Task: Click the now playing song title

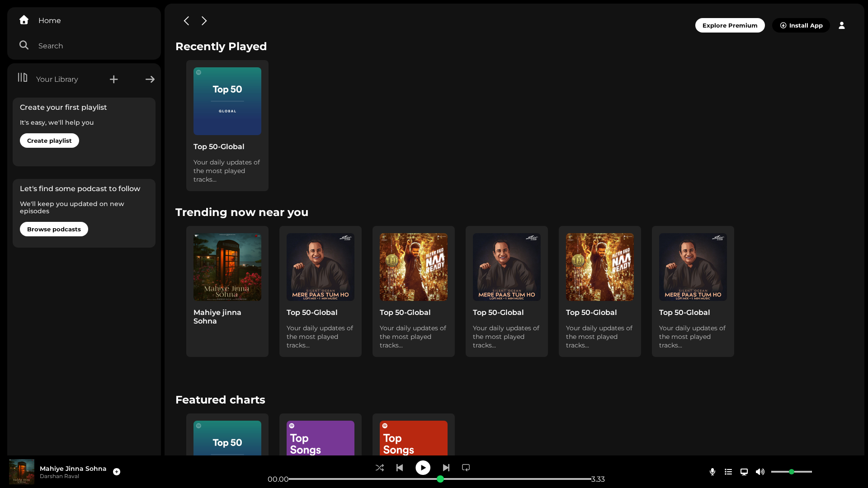Action: (73, 469)
